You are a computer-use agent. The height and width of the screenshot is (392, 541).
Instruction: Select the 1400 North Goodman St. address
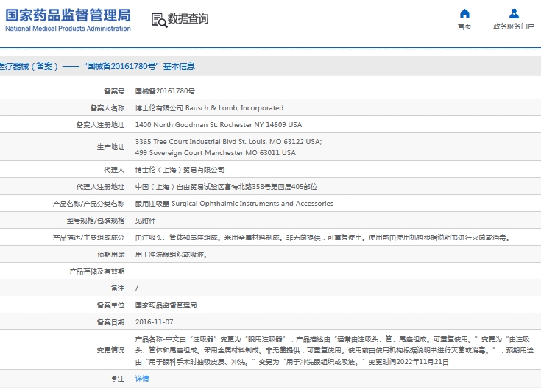(219, 125)
